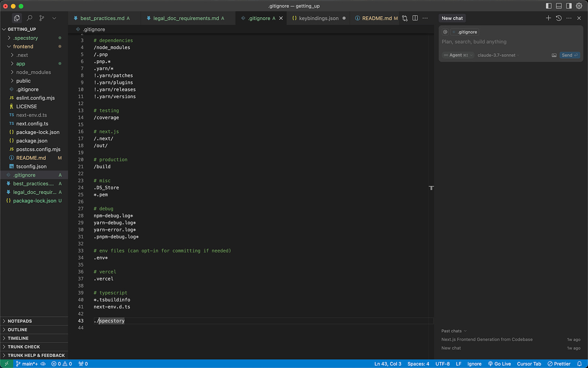The image size is (588, 368).
Task: Expand the OUTLINE section
Action: point(34,330)
